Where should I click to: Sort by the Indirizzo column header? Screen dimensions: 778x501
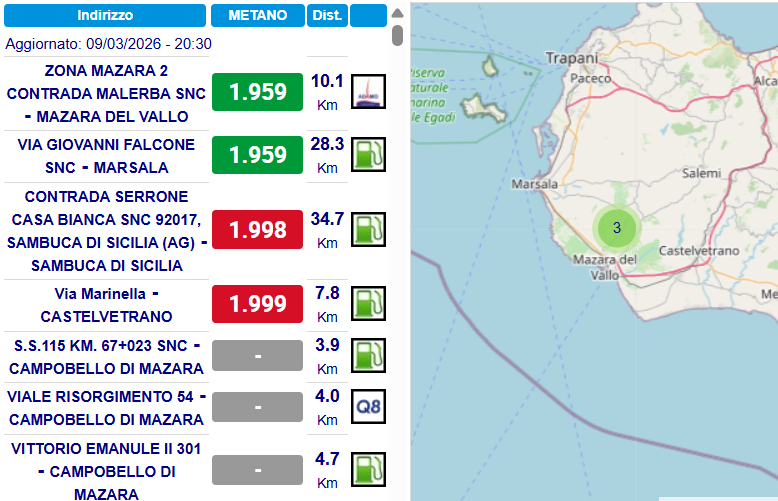click(x=105, y=16)
